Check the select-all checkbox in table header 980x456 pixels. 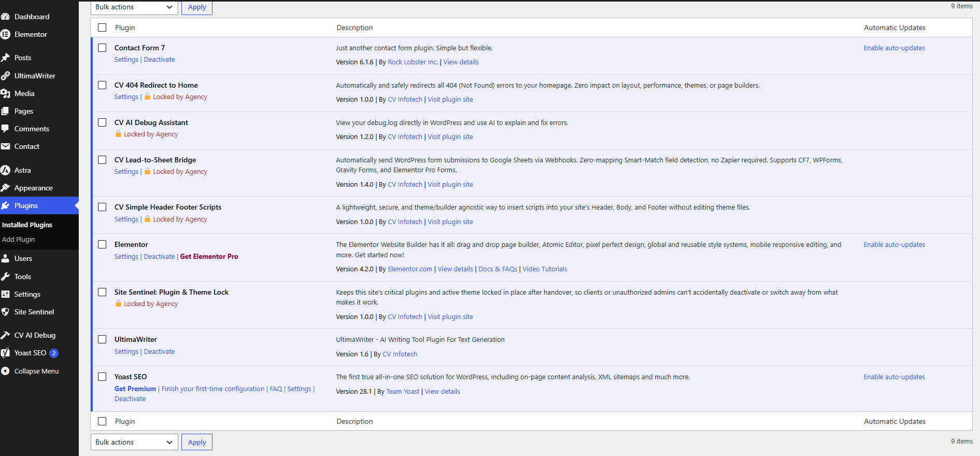[x=102, y=27]
